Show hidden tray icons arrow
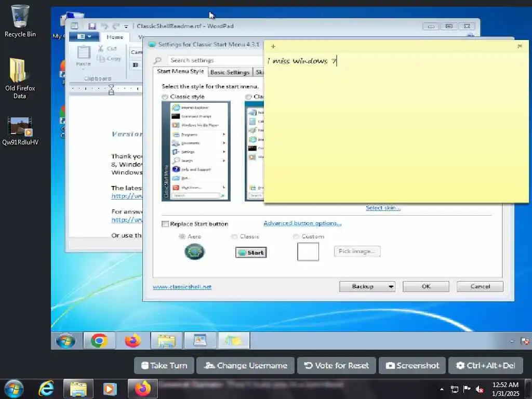Screen dimensions: 532x399 tap(442, 389)
